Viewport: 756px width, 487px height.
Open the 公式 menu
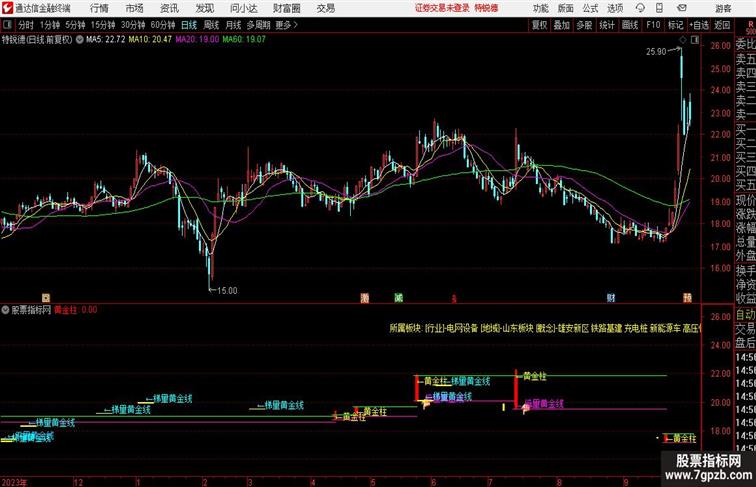click(590, 8)
